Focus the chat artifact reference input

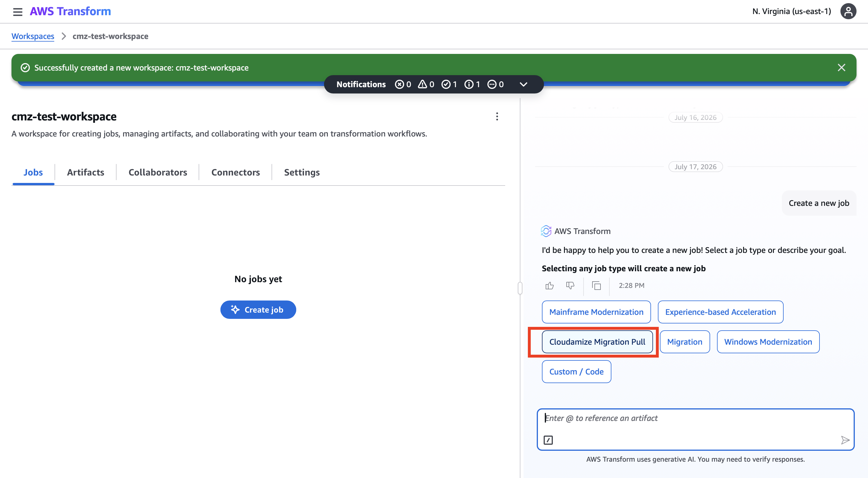[x=695, y=430]
